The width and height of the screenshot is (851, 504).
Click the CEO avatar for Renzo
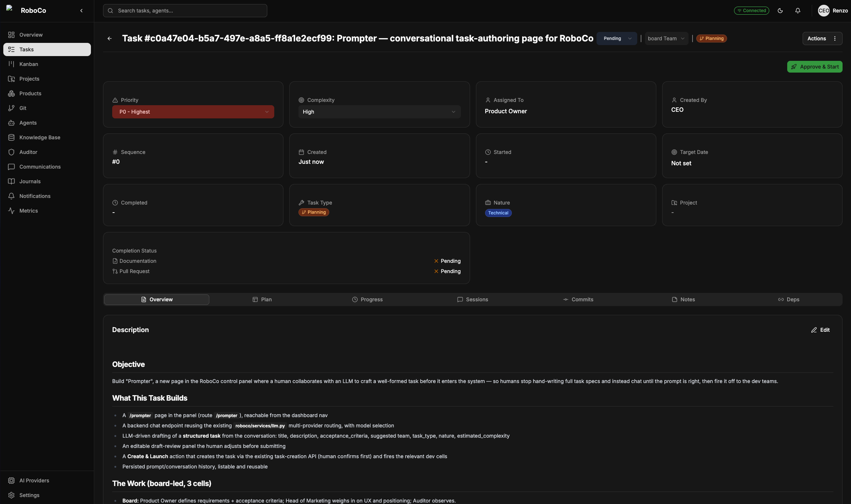tap(824, 11)
